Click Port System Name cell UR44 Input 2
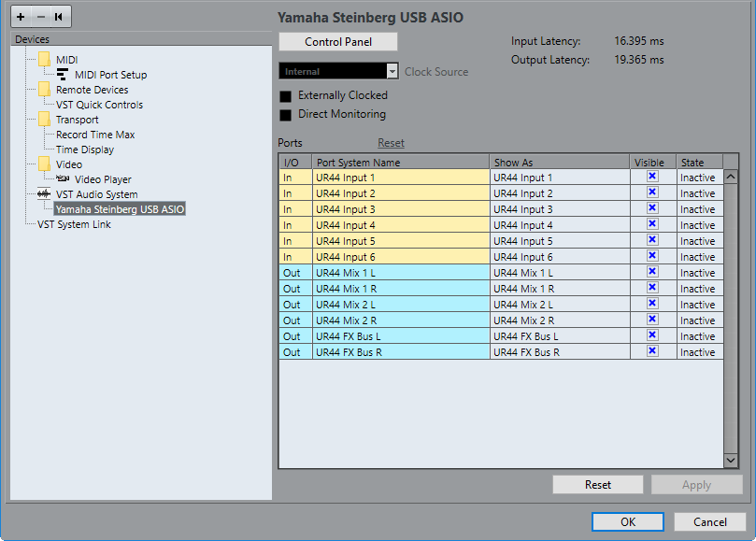Viewport: 756px width, 541px height. 401,193
